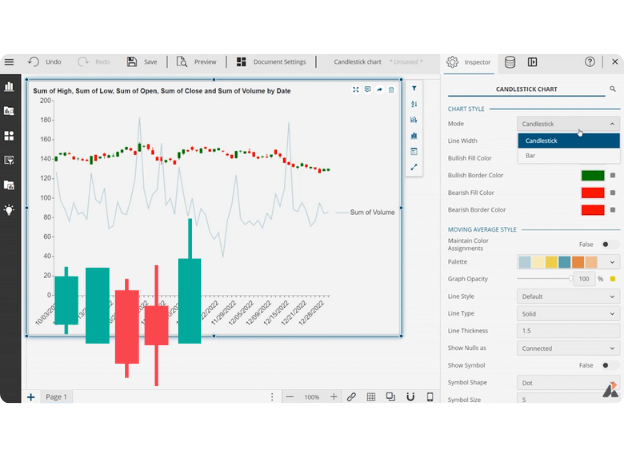Open the Line Type dropdown

pos(568,314)
